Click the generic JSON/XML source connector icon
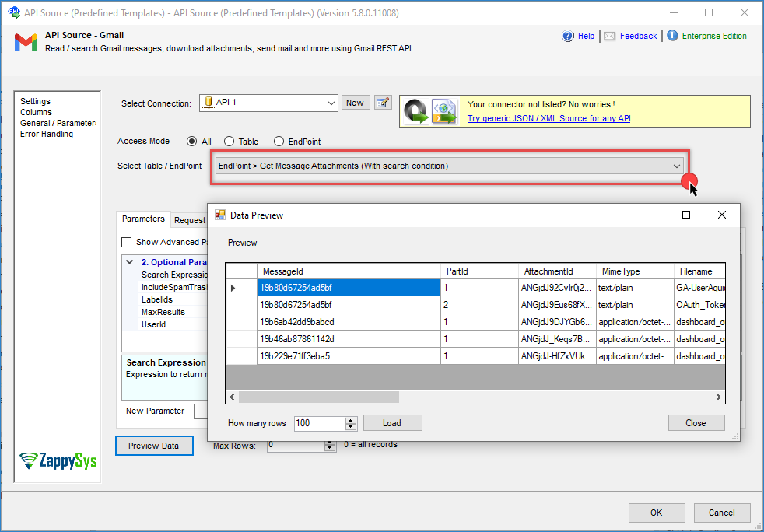The height and width of the screenshot is (532, 764). (431, 110)
